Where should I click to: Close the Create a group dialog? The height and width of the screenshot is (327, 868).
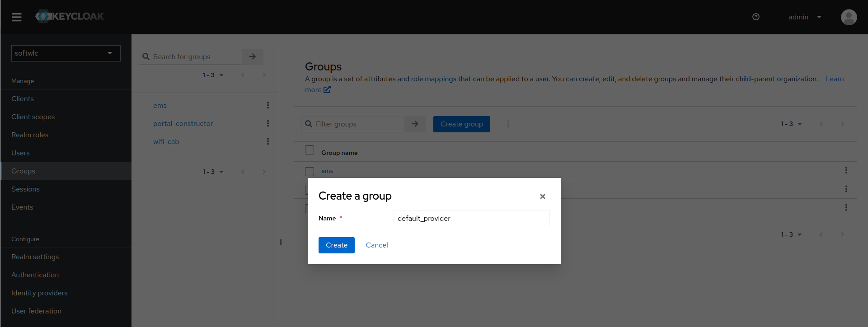[x=542, y=196]
